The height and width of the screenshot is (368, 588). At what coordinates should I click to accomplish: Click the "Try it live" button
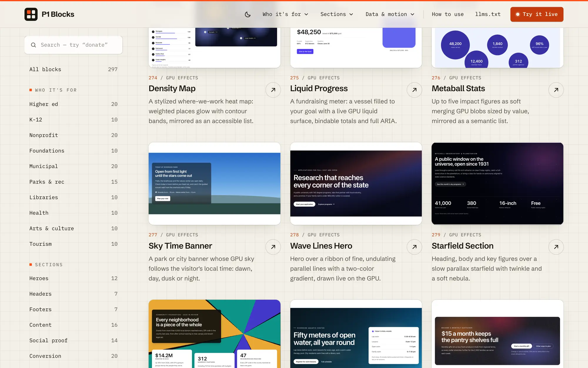click(537, 14)
